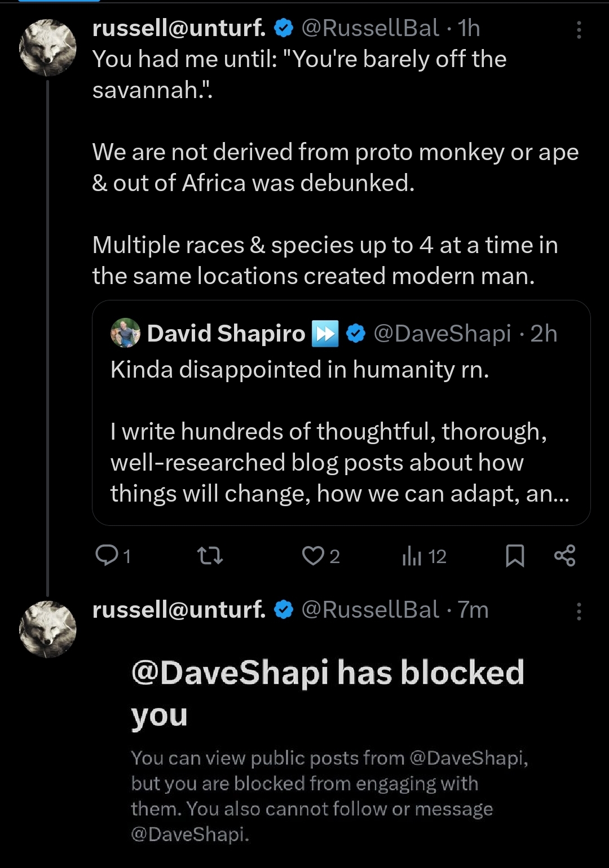Bookmark the first tweet
The image size is (609, 868).
point(515,556)
